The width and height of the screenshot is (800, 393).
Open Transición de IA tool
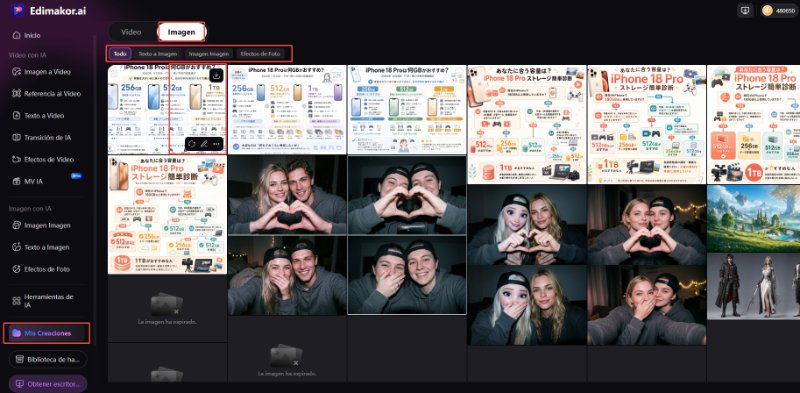(x=42, y=138)
